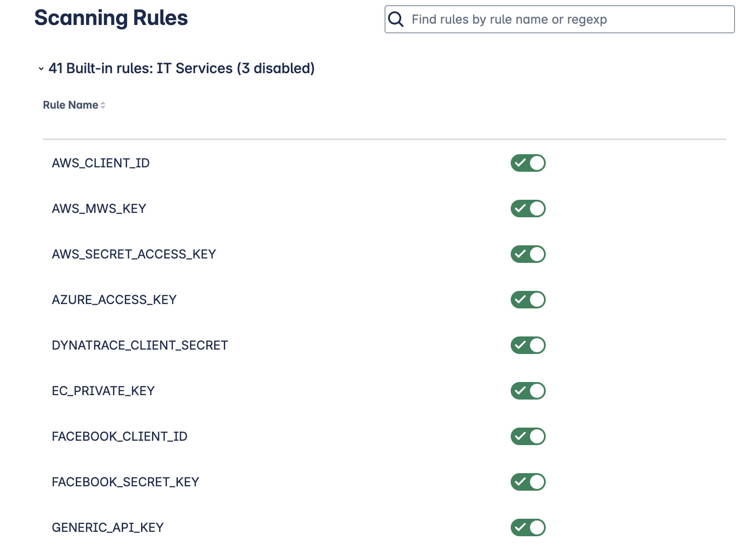The image size is (756, 552).
Task: Turn off the FACEBOOK_CLIENT_ID toggle
Action: point(528,436)
